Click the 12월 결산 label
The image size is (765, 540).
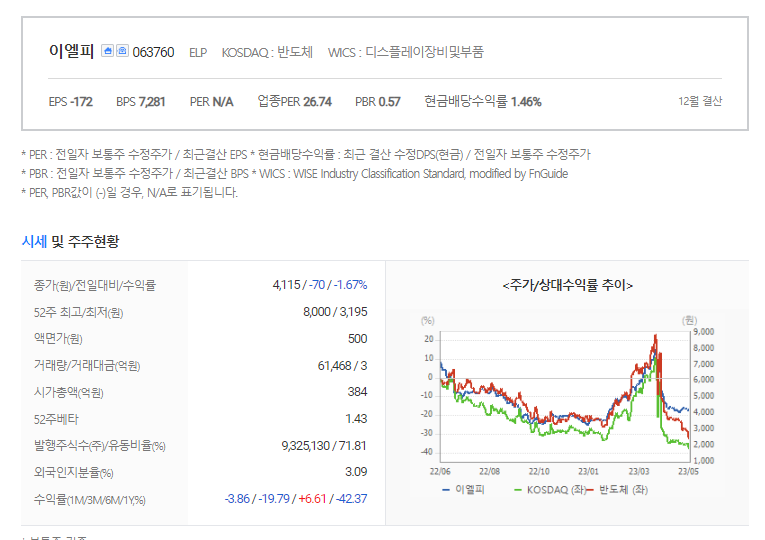point(700,101)
